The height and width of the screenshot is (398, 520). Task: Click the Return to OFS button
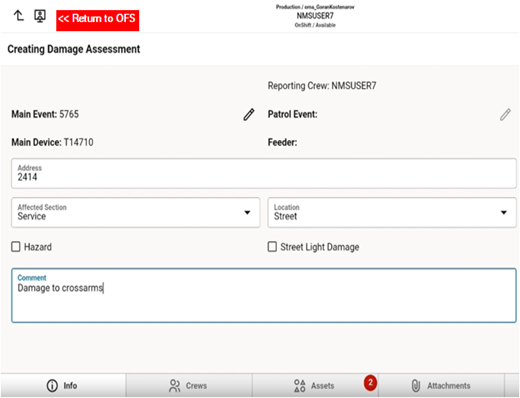[97, 20]
